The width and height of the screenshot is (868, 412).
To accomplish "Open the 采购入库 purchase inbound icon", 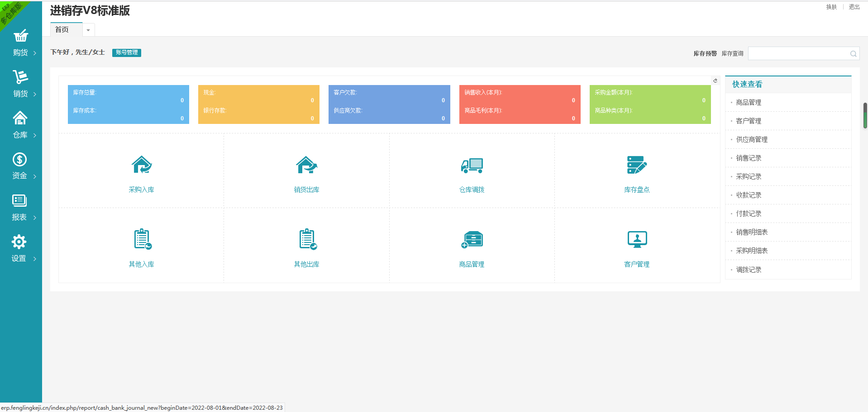I will pos(142,165).
